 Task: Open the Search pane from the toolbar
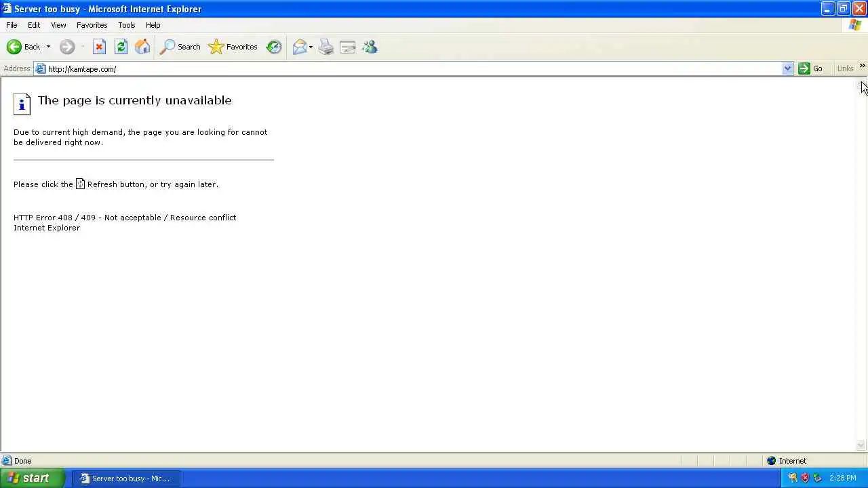(x=180, y=47)
